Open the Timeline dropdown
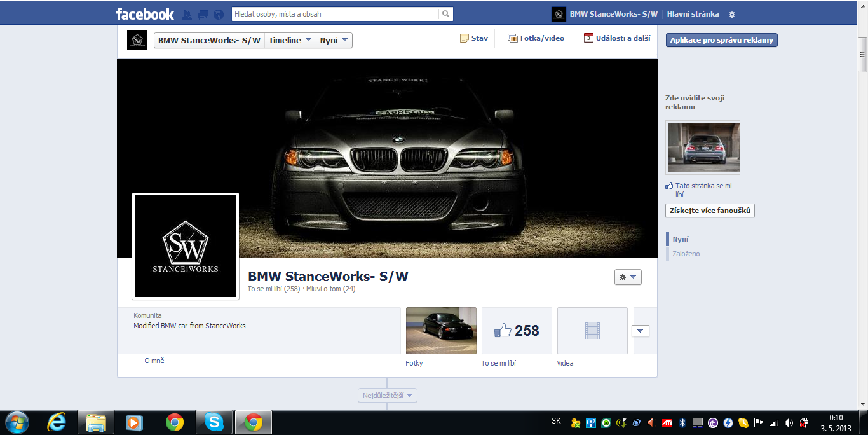 point(290,41)
